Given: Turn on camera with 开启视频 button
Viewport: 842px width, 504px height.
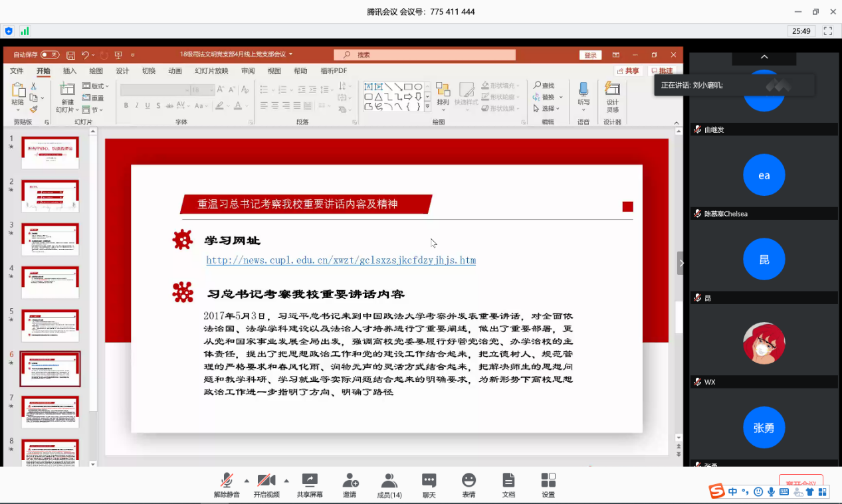Looking at the screenshot, I should [266, 481].
